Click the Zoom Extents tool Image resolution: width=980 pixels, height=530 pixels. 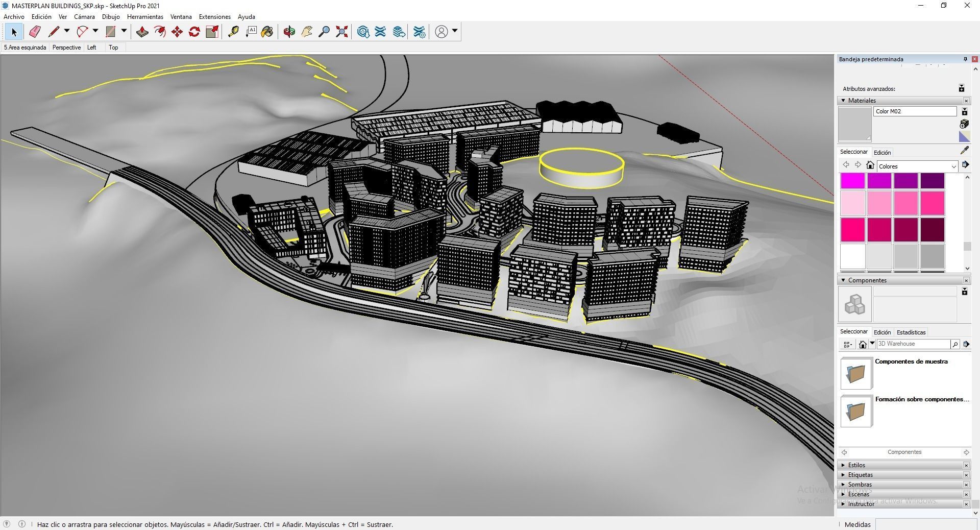(x=342, y=32)
